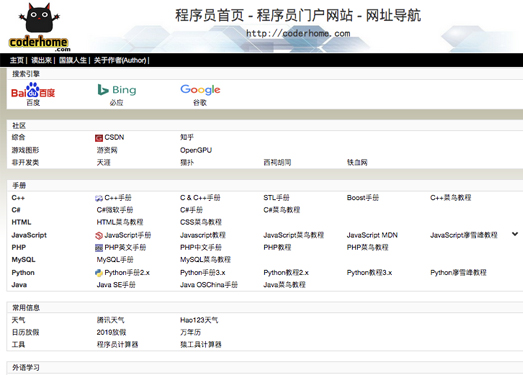Open the Java菜鸟教程 link

[x=285, y=285]
